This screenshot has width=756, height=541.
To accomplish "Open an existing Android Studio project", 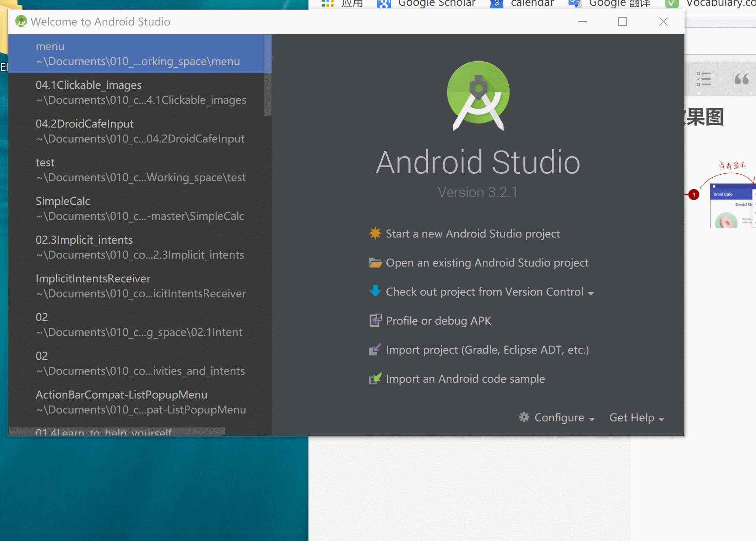I will [x=487, y=263].
